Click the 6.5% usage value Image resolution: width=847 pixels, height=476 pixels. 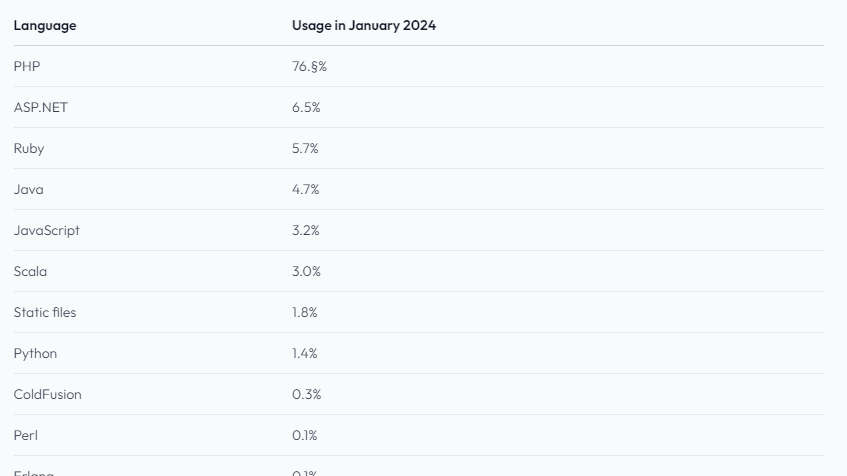[x=306, y=108]
